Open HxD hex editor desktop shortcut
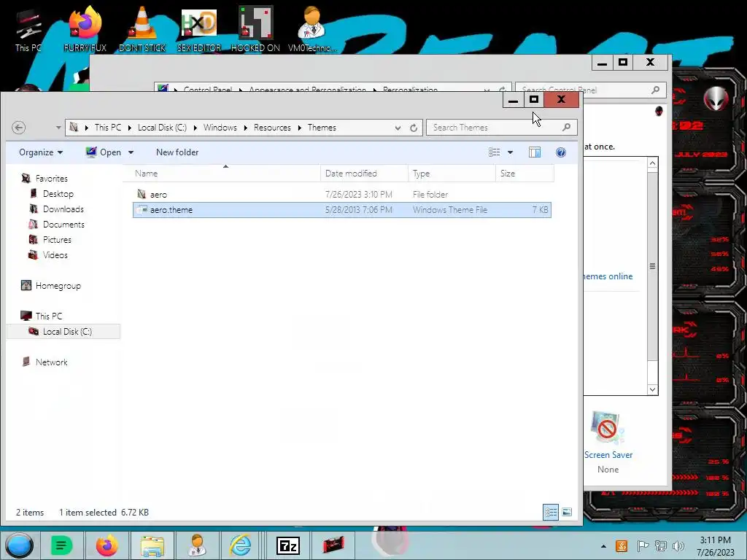This screenshot has height=560, width=747. point(199,29)
